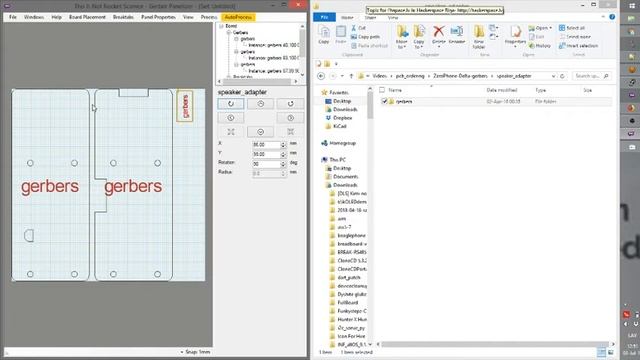Click the Refresh button next to the address bar
Image resolution: width=640 pixels, height=360 pixels.
(562, 76)
